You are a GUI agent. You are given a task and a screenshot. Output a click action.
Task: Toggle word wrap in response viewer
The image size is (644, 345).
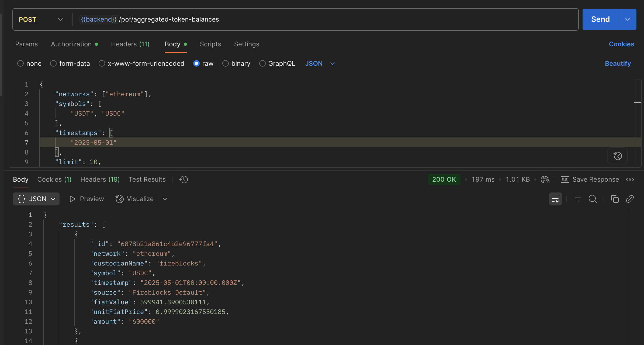click(x=555, y=199)
